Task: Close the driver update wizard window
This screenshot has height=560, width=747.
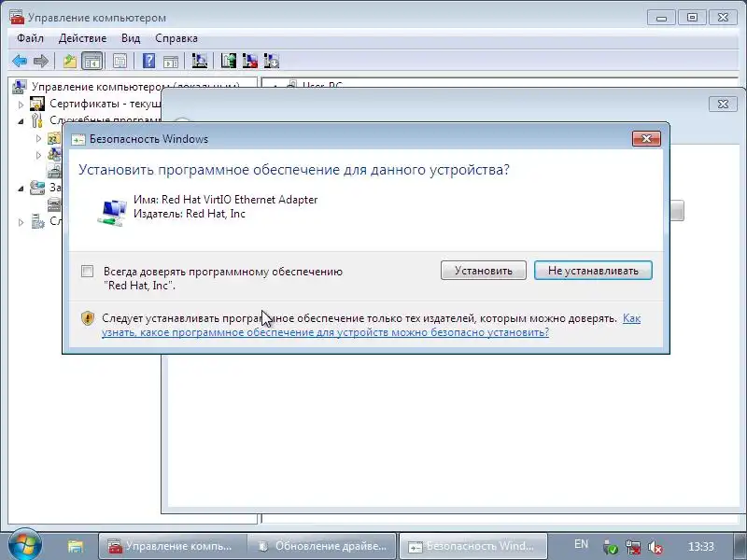Action: pos(723,104)
